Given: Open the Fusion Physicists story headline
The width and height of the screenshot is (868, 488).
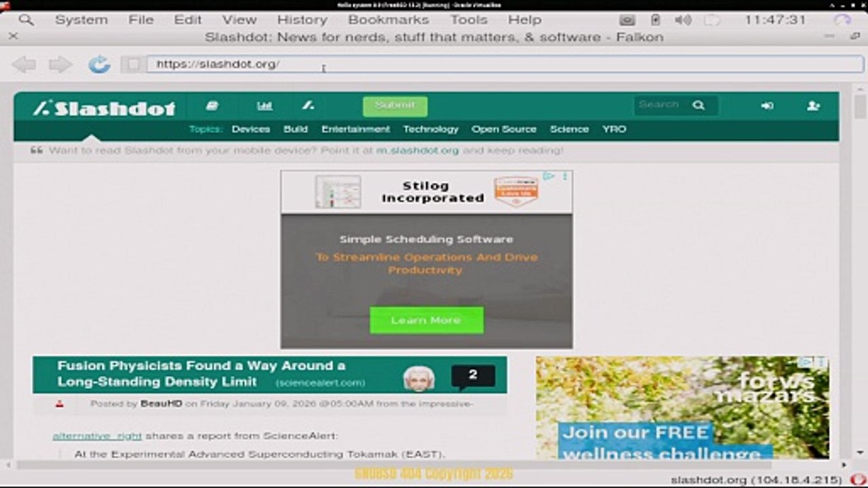Looking at the screenshot, I should pos(201,373).
